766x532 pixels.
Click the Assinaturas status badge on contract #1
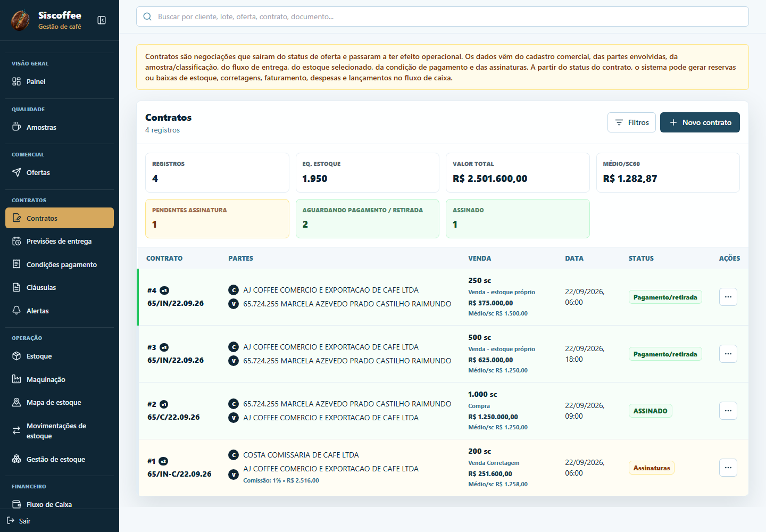click(652, 468)
